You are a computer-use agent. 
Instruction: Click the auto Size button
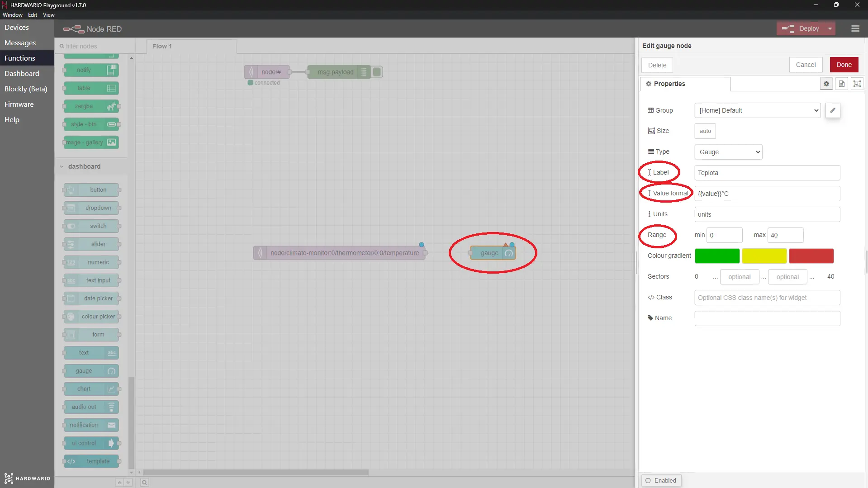click(x=705, y=131)
